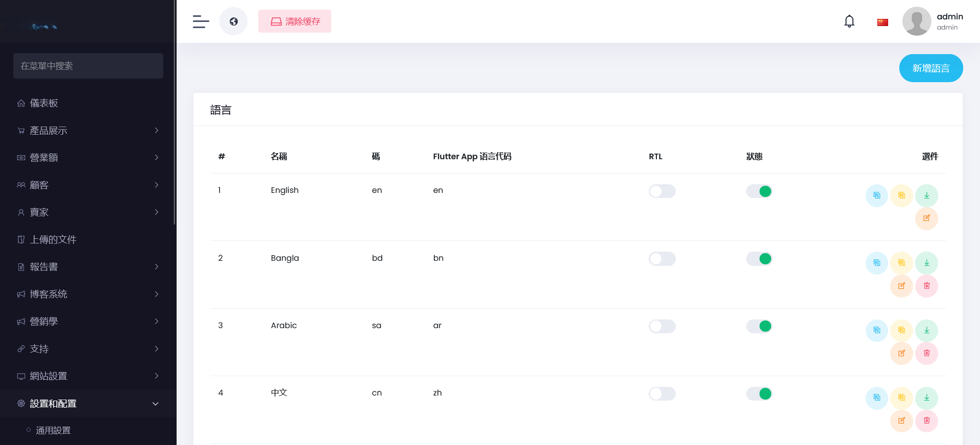The image size is (980, 445).
Task: Click the 清除缓存 button
Action: point(295,21)
